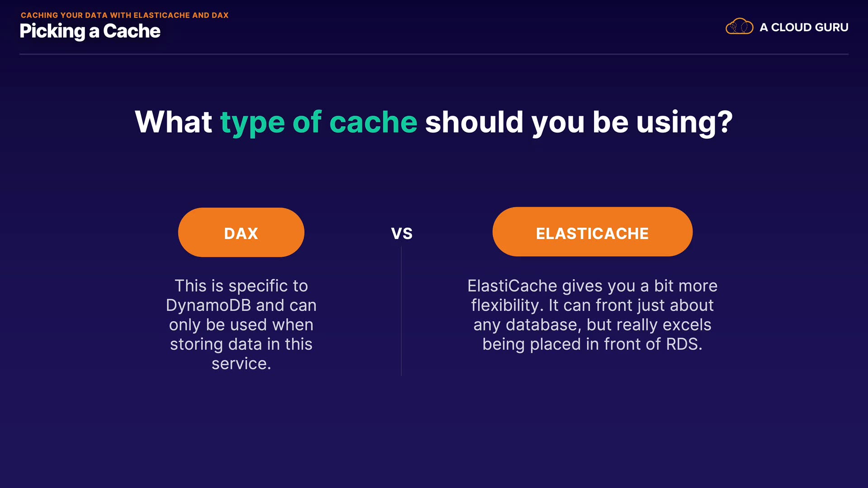This screenshot has height=488, width=868.
Task: Click the orange course subtitle above the title
Action: tap(124, 15)
